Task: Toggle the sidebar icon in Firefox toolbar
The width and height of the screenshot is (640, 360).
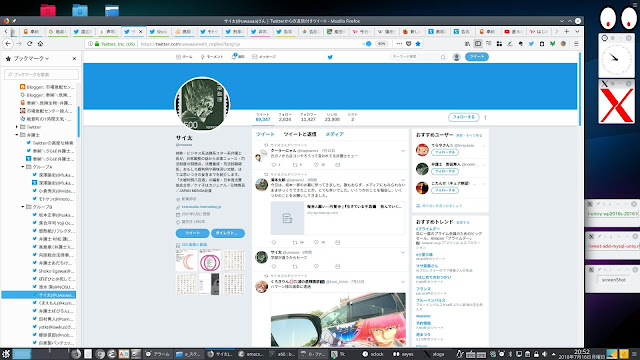Action: [478, 44]
